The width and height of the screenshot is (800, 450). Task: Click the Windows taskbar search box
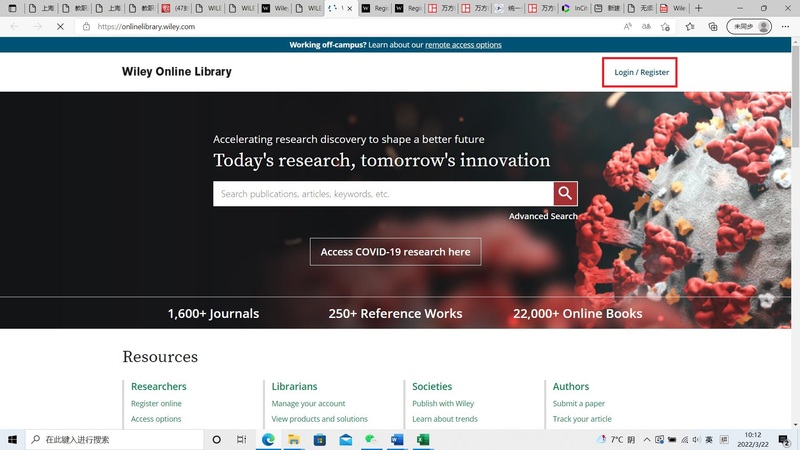point(114,439)
